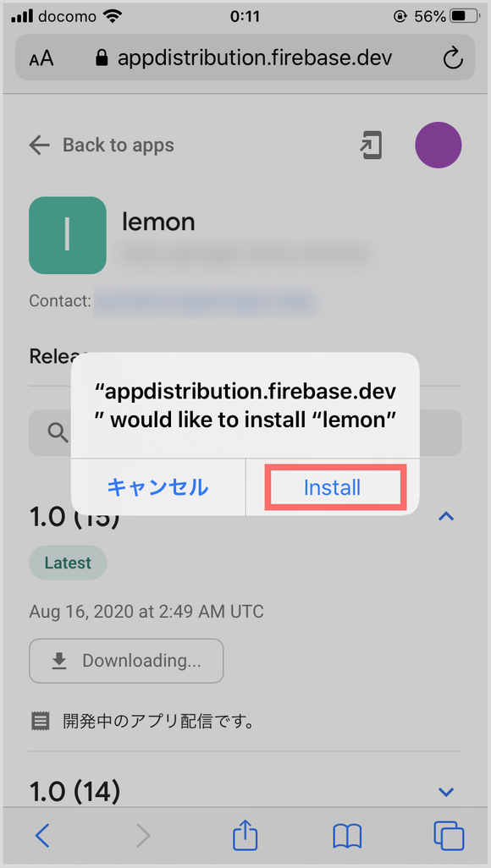Tap Safari back navigation arrow

(42, 836)
